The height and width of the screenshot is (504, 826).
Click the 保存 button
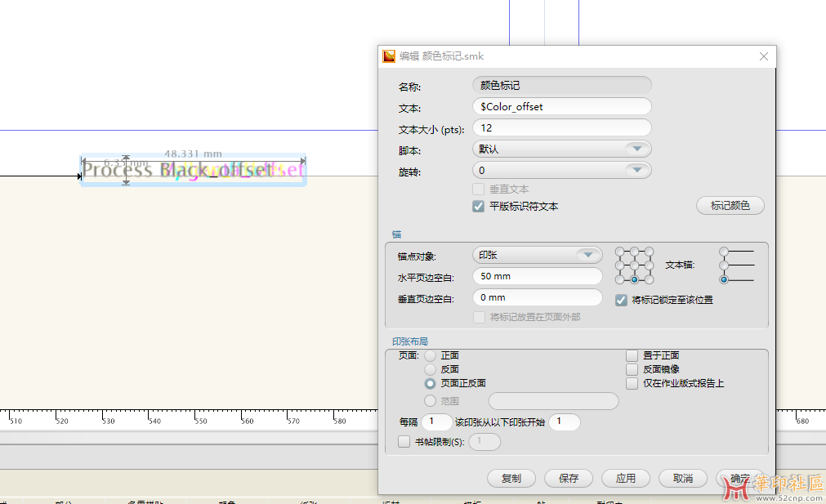point(569,478)
